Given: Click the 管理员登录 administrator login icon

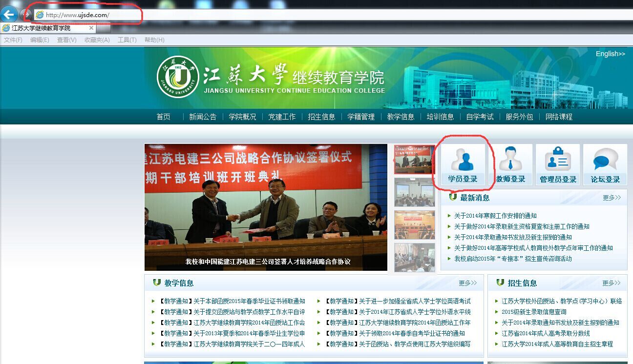Looking at the screenshot, I should 558,165.
